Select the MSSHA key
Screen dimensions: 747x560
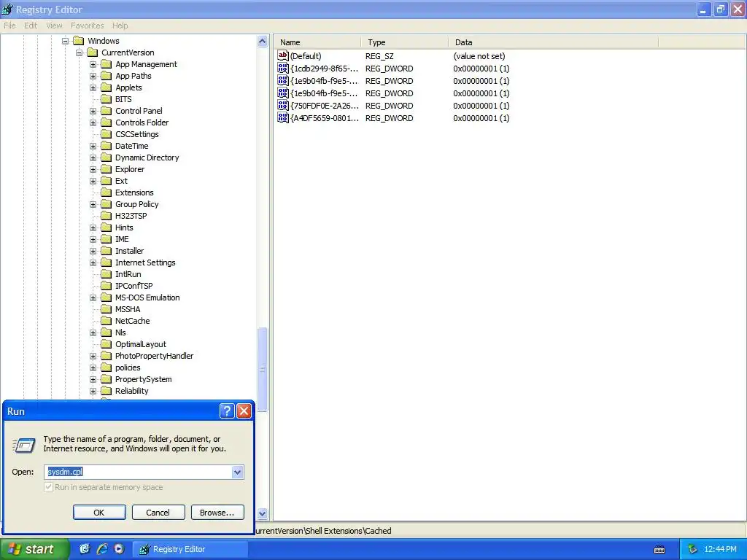[x=128, y=309]
